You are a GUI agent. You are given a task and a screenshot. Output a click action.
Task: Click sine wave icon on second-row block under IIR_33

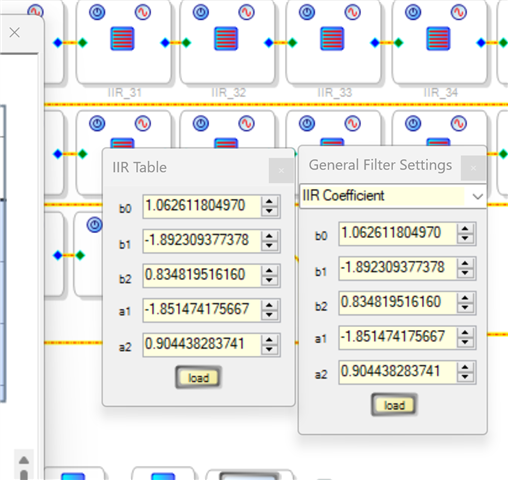point(352,124)
